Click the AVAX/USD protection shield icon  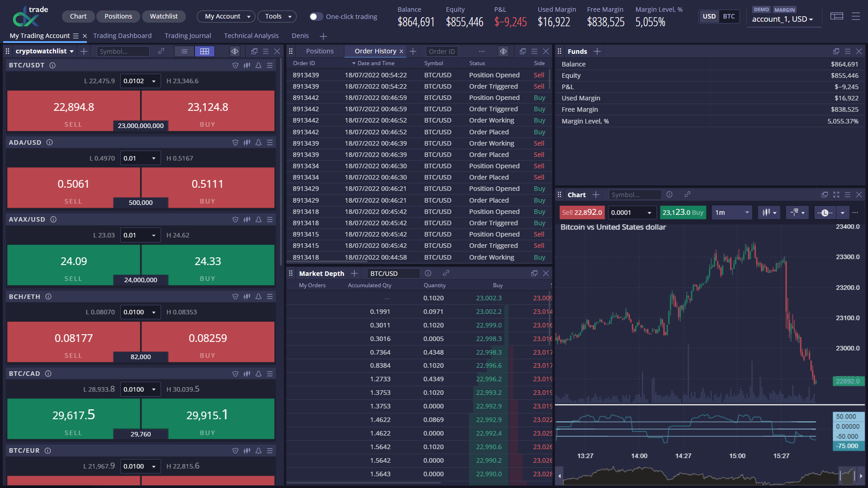point(235,220)
